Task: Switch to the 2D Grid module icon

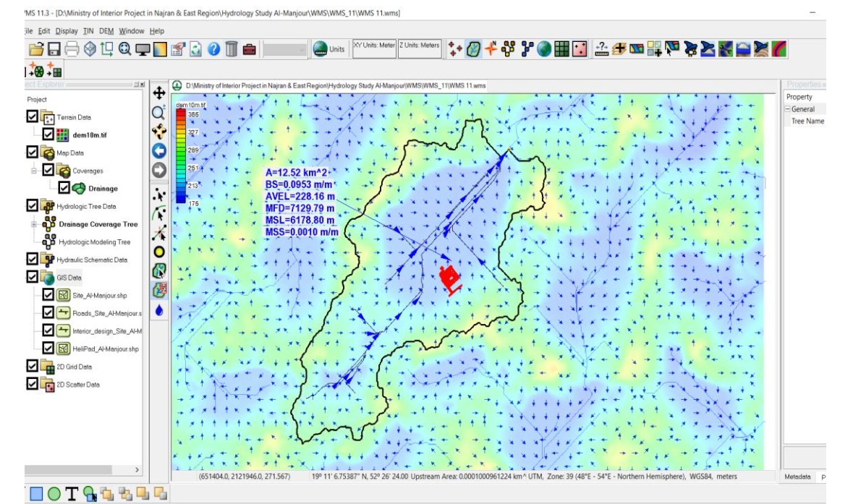Action: tap(561, 49)
